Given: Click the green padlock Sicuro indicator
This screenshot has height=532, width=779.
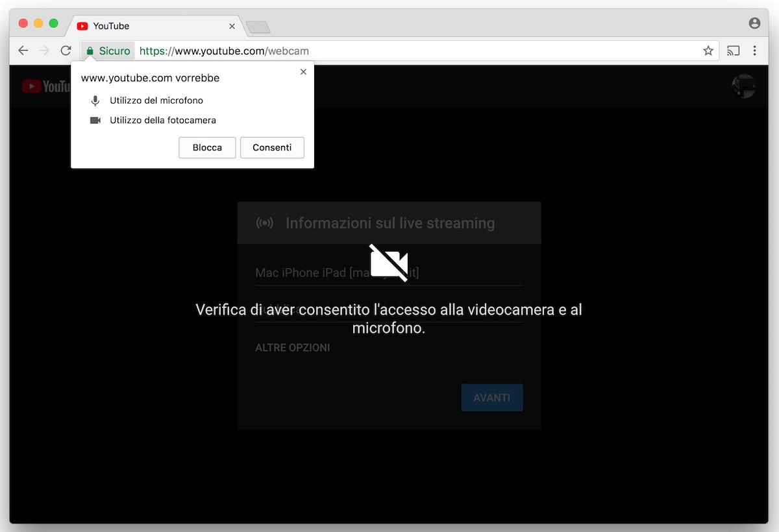Looking at the screenshot, I should 108,51.
